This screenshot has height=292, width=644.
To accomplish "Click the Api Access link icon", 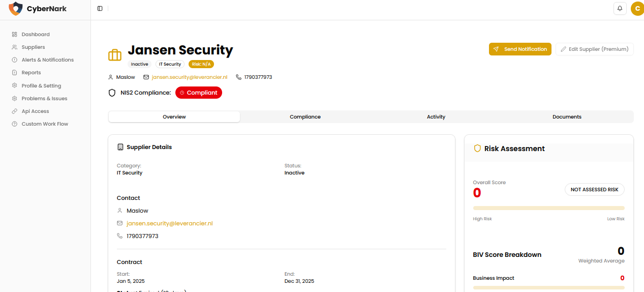I will coord(15,111).
